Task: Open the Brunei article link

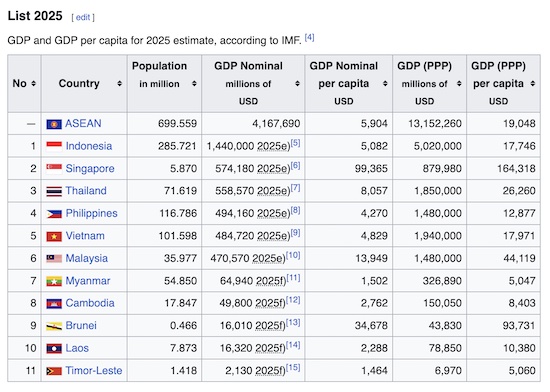Action: pyautogui.click(x=81, y=325)
